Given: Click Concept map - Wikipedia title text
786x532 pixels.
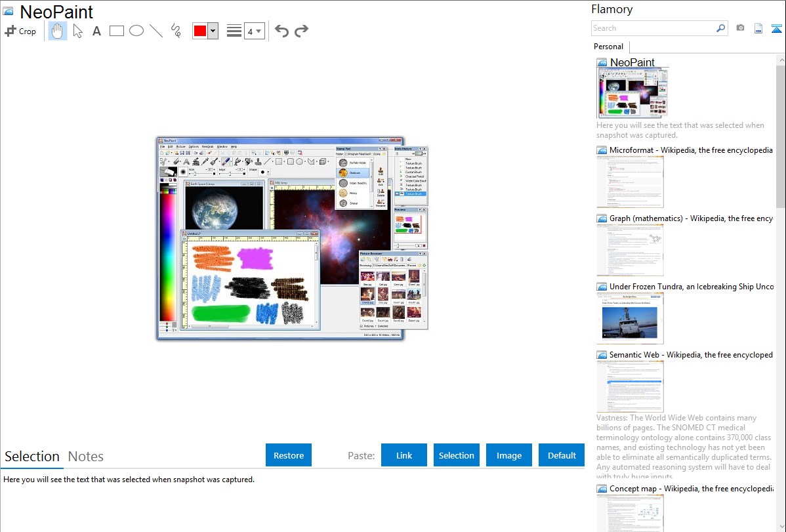Looking at the screenshot, I should [x=692, y=488].
